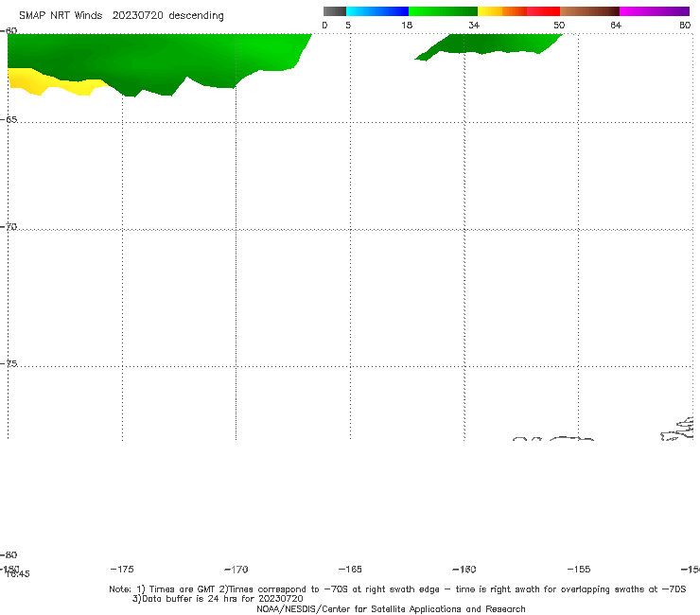Click the 'Note: 1) Times are GMT' line
Screen dimensions: 700x615
[397, 589]
